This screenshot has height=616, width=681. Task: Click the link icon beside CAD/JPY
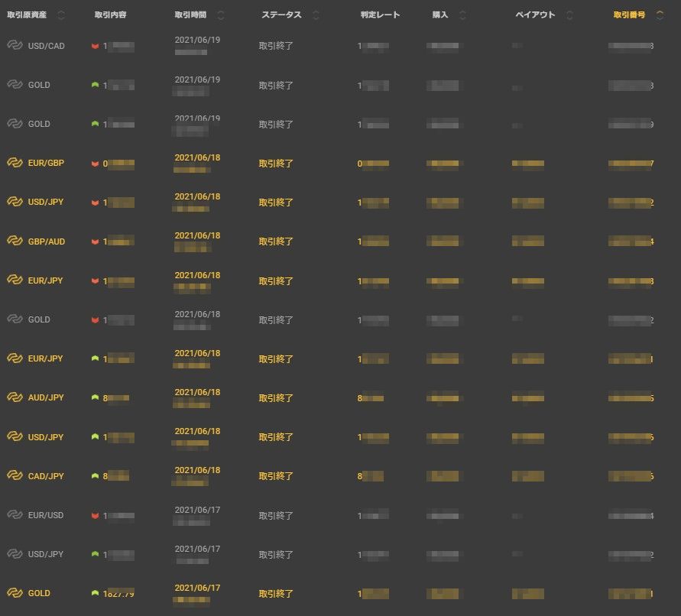tap(15, 476)
